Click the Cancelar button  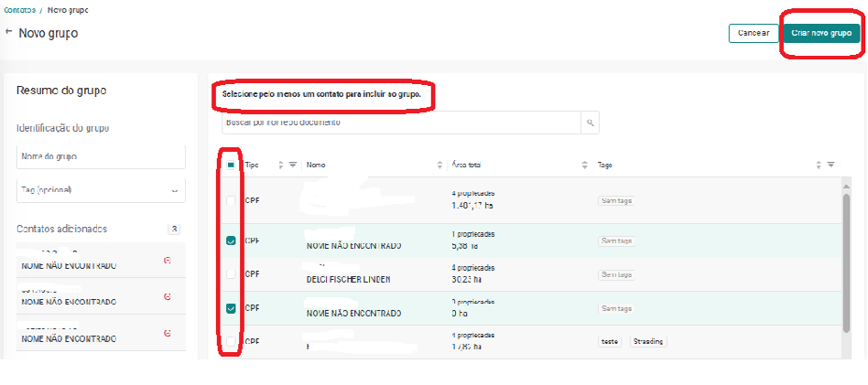(x=754, y=33)
